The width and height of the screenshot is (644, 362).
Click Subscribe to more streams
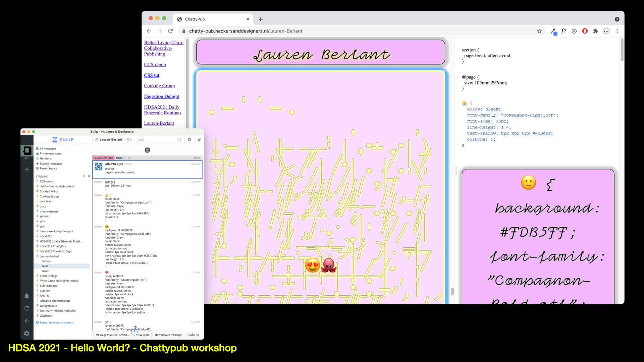tap(56, 322)
